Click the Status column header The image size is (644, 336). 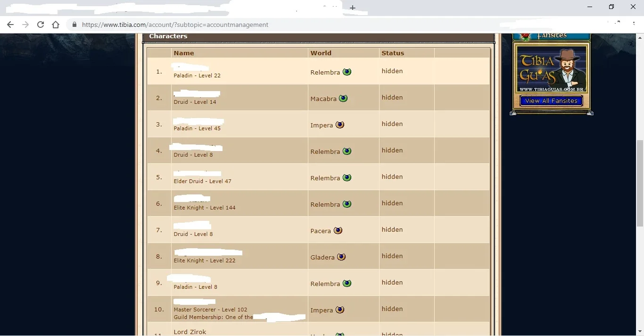393,53
